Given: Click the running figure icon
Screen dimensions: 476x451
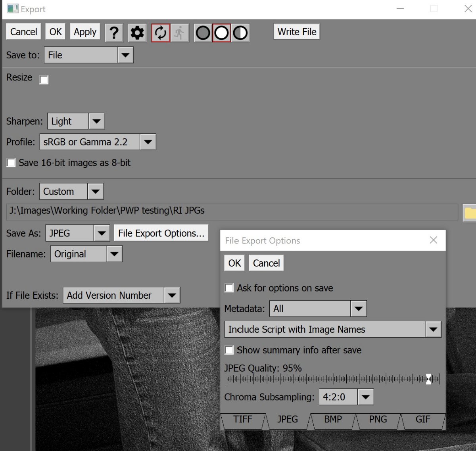Looking at the screenshot, I should point(180,33).
